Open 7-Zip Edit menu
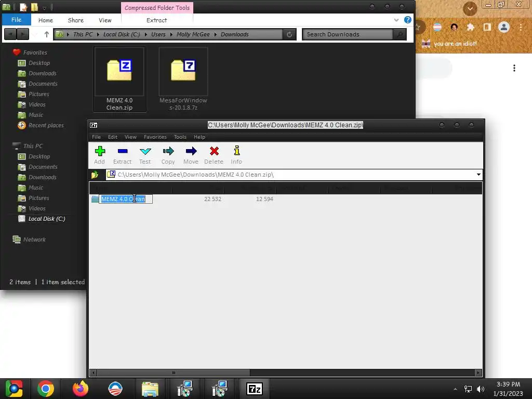 [113, 137]
